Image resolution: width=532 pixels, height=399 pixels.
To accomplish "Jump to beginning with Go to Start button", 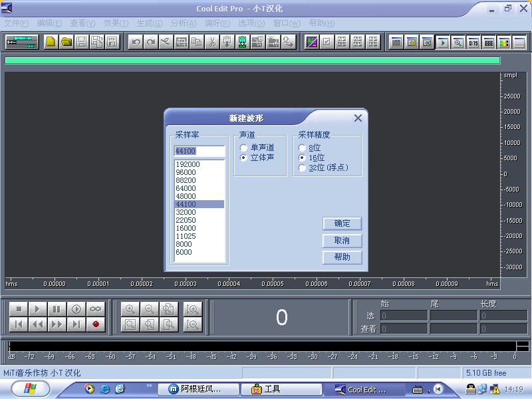I will coord(19,325).
